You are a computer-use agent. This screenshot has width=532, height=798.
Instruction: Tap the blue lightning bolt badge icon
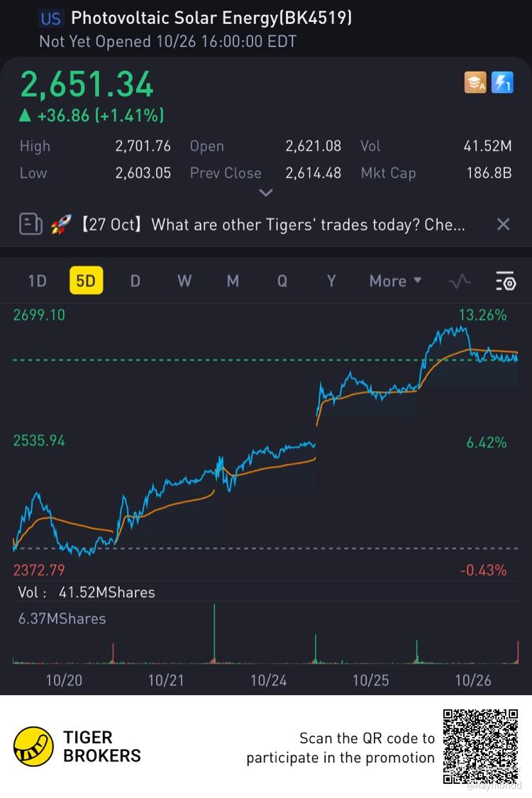(x=502, y=82)
